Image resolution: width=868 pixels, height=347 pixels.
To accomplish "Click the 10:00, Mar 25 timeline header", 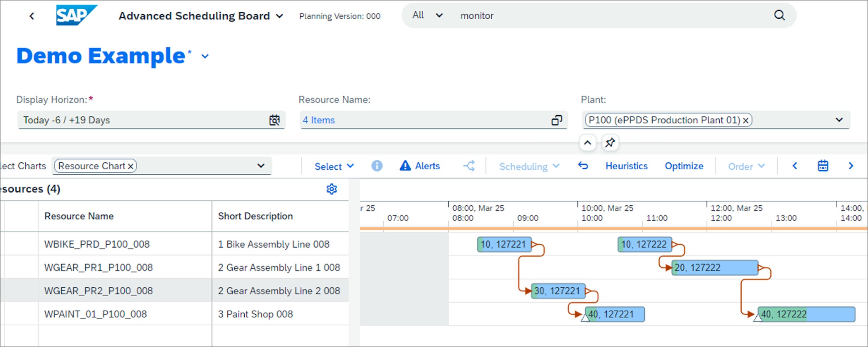I will click(607, 208).
